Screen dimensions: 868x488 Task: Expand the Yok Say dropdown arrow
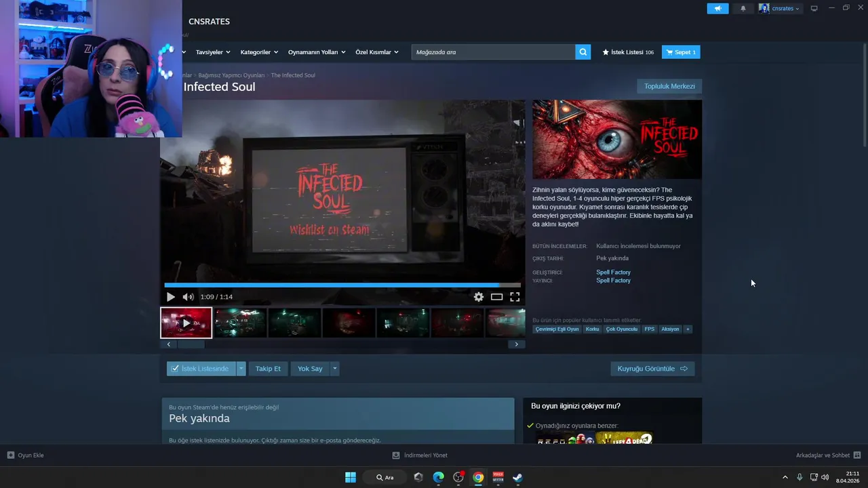pos(334,369)
